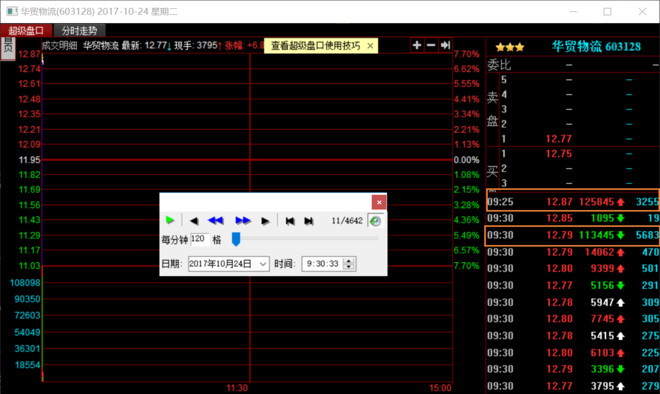
Task: Fast forward with the blue double-right arrows
Action: coord(243,221)
